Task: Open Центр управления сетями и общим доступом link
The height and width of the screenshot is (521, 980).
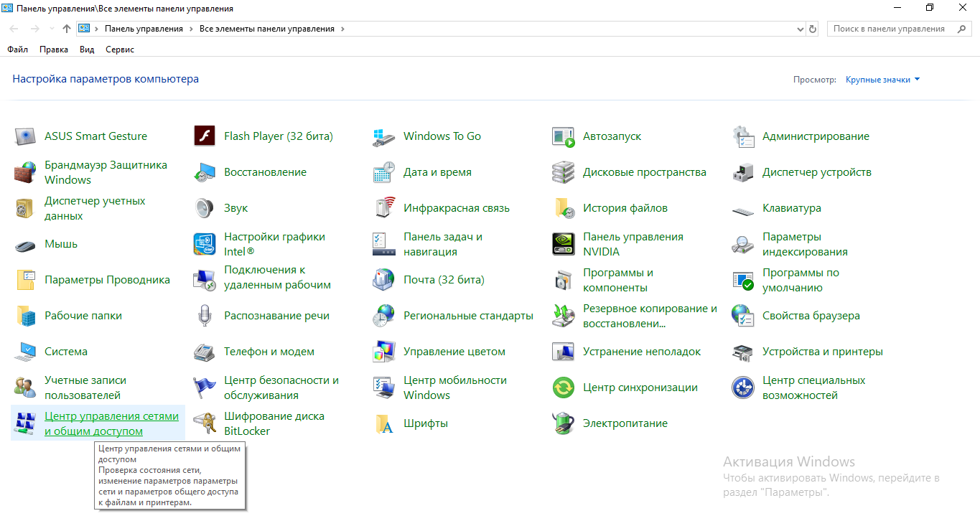Action: (111, 423)
